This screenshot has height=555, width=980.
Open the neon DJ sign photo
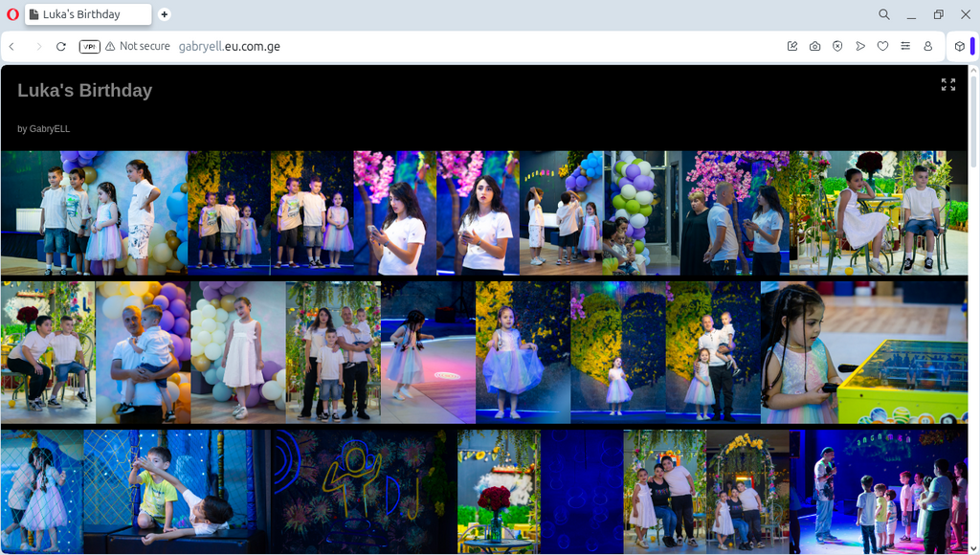(x=365, y=491)
